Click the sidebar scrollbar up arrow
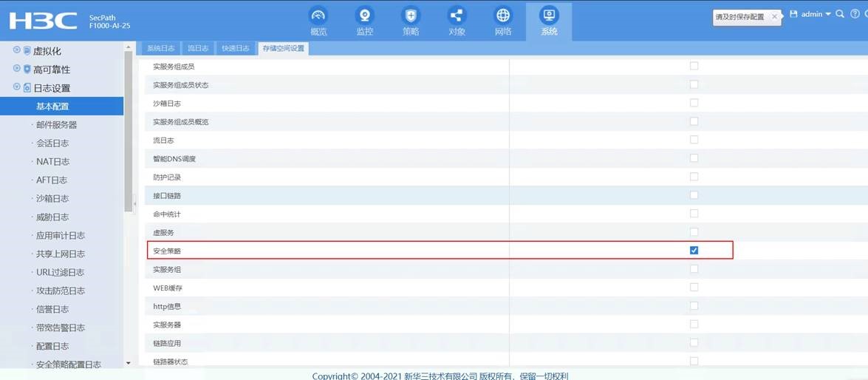The width and height of the screenshot is (868, 380). pyautogui.click(x=129, y=47)
